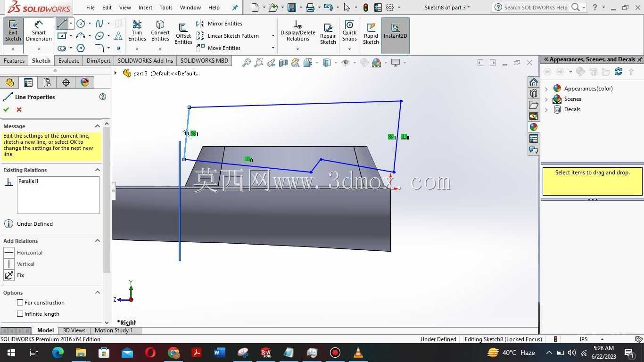This screenshot has width=644, height=362.
Task: Click Exit Sketch button
Action: (x=13, y=32)
